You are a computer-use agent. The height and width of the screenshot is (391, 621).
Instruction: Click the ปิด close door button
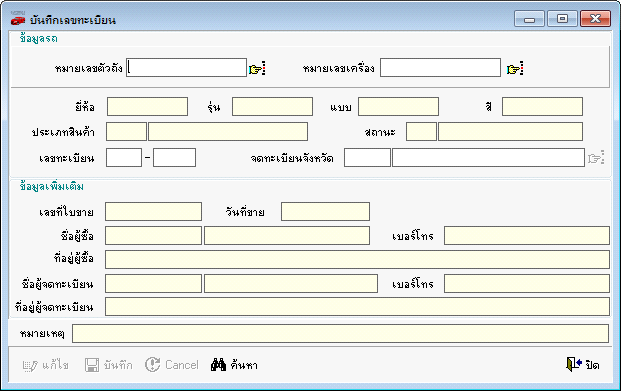coord(583,364)
